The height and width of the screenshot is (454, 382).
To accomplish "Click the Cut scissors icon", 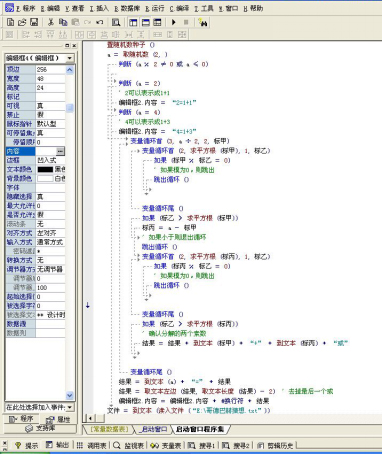I will click(51, 22).
